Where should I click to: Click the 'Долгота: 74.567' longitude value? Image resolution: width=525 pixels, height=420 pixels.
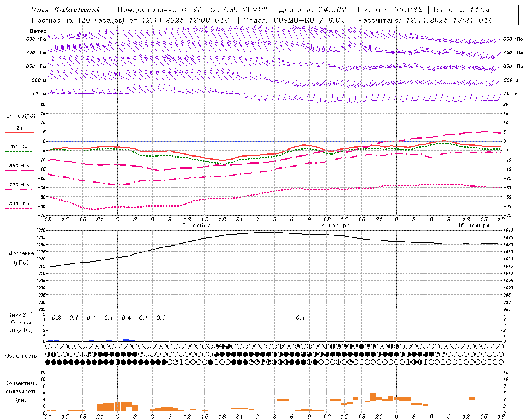coord(313,10)
